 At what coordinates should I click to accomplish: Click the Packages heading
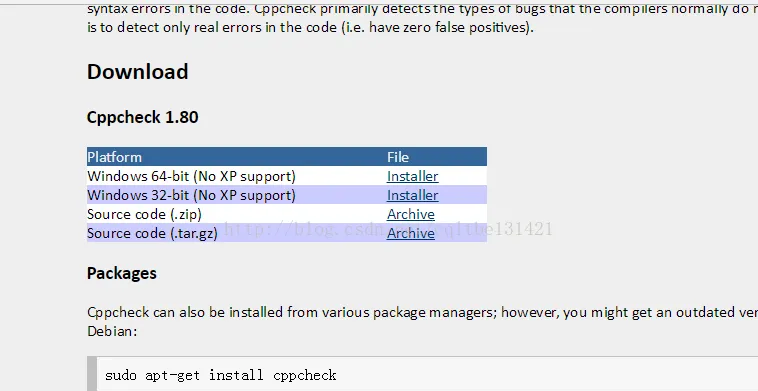pyautogui.click(x=122, y=273)
